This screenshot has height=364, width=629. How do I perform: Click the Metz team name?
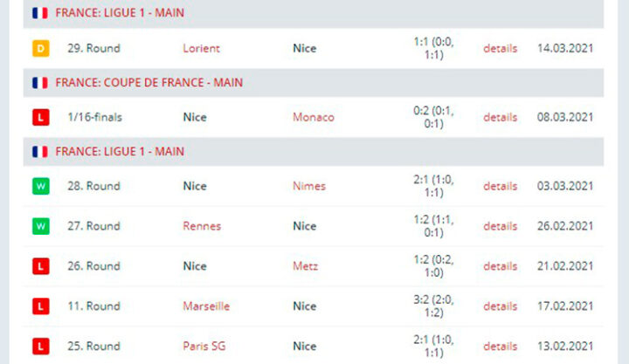click(306, 266)
